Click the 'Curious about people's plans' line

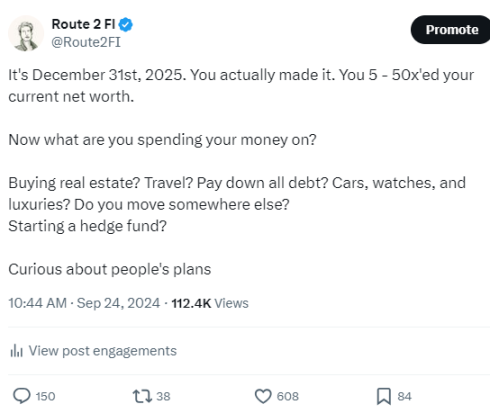click(110, 269)
